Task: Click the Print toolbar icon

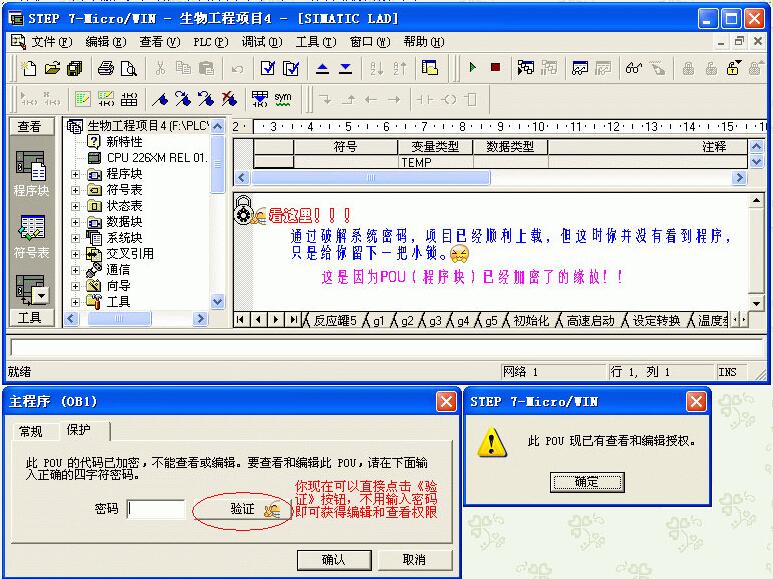Action: 105,68
